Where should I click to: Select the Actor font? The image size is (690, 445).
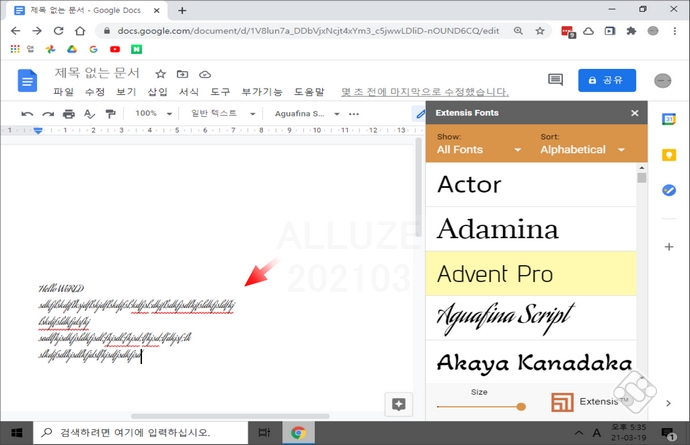[531, 184]
